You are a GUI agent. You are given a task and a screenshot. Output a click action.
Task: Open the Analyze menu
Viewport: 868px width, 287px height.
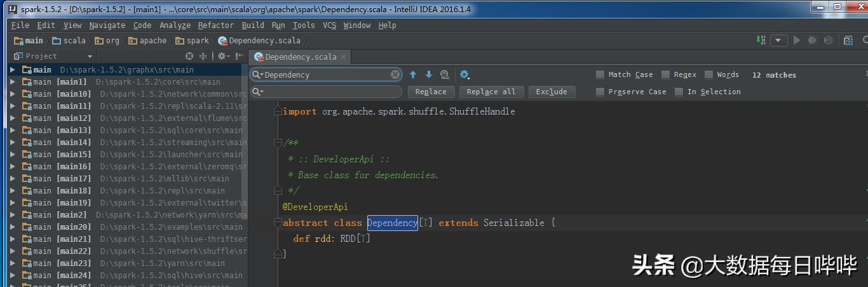tap(175, 25)
